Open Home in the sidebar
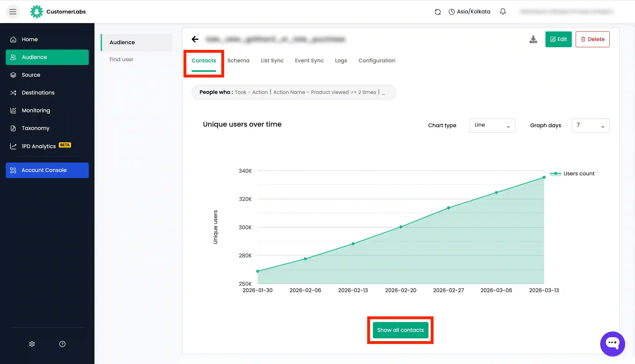 point(47,39)
